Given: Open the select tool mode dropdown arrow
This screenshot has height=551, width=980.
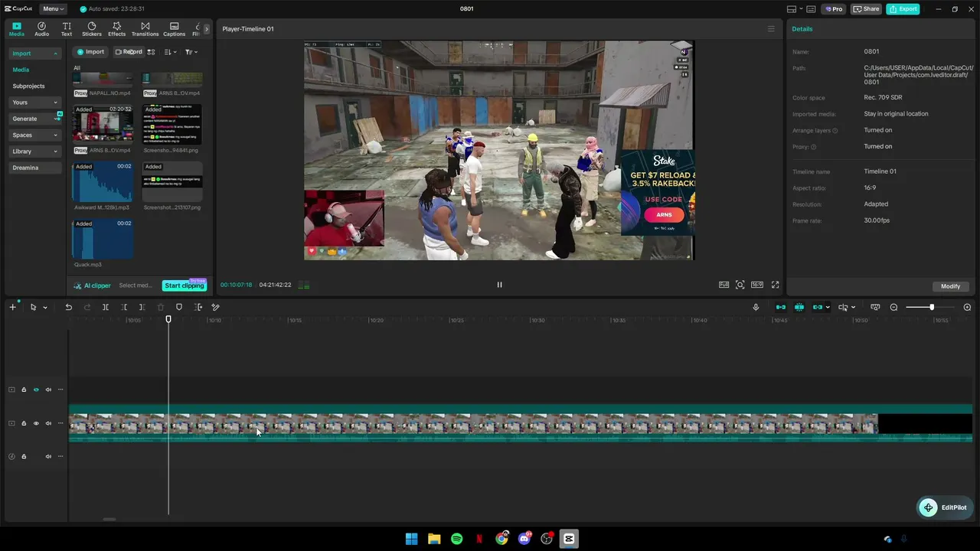Looking at the screenshot, I should (45, 308).
